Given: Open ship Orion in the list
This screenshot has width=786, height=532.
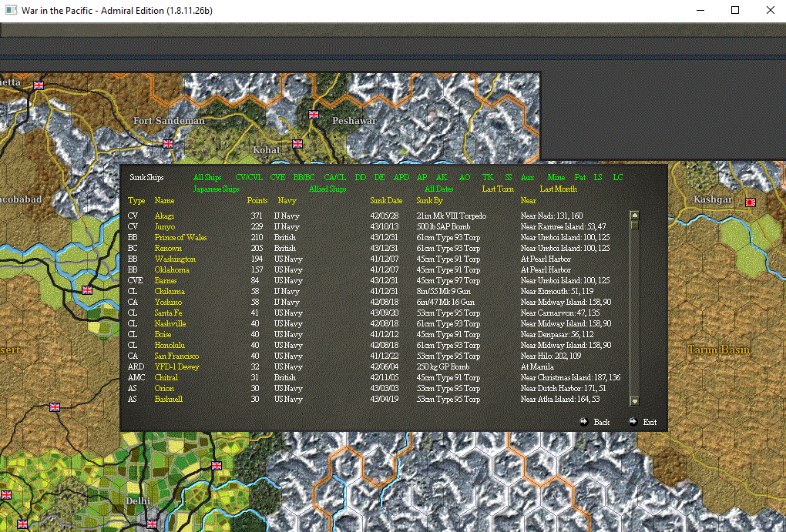Looking at the screenshot, I should pyautogui.click(x=164, y=388).
